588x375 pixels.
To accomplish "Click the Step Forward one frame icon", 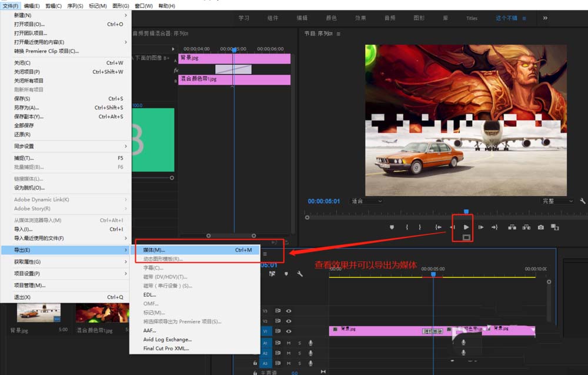I will [481, 227].
